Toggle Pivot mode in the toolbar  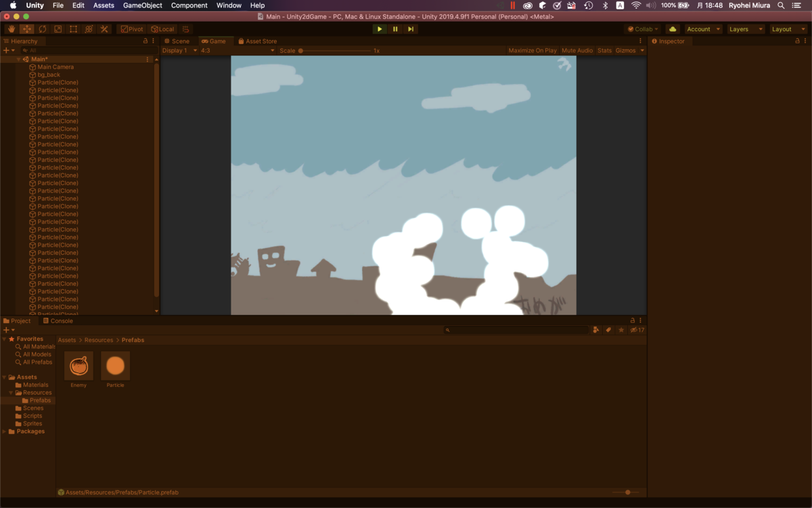(x=131, y=28)
